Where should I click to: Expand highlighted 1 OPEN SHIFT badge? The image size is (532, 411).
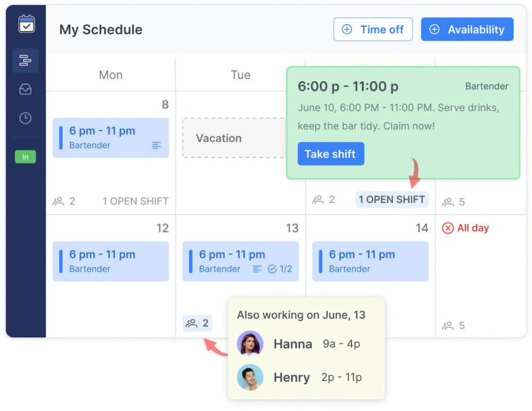392,200
